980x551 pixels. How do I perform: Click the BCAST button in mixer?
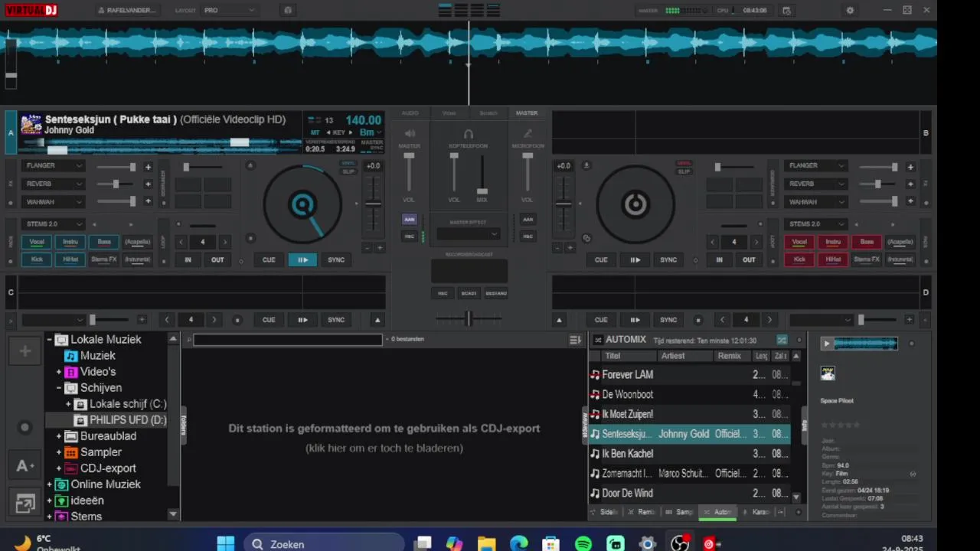pos(469,293)
